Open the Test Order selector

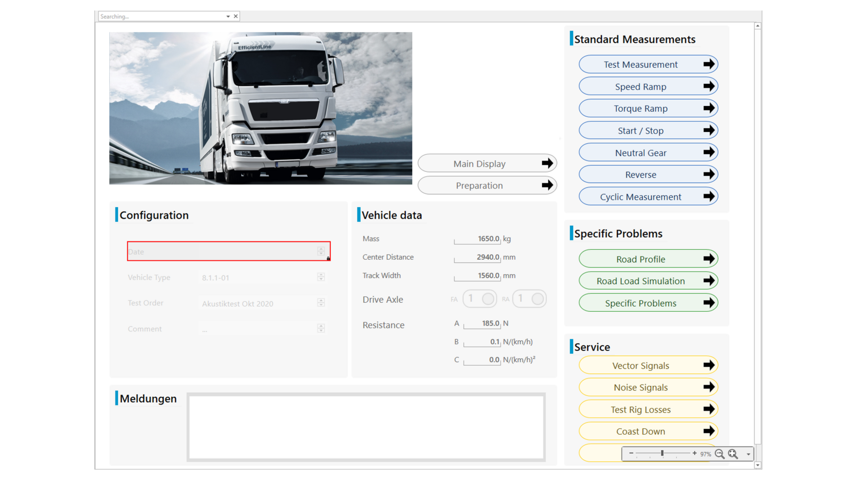click(321, 303)
